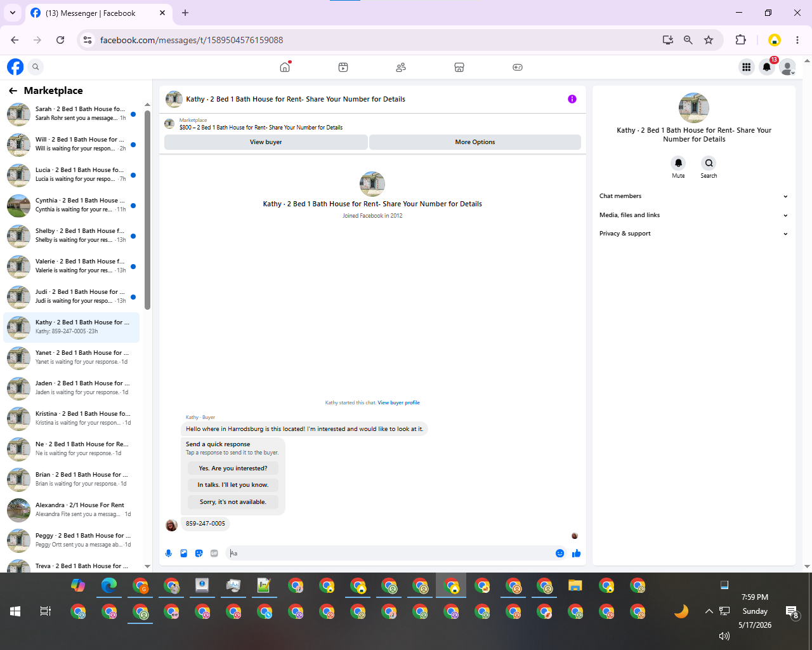Click the Facebook logo
This screenshot has width=812, height=650.
click(x=15, y=67)
